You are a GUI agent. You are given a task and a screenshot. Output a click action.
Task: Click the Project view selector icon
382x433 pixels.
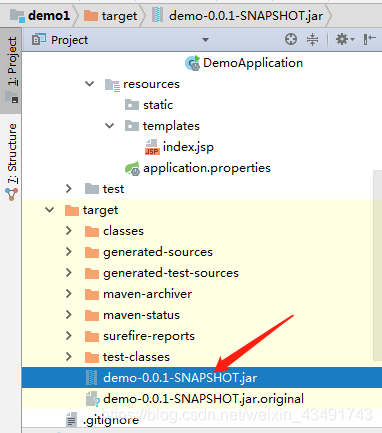coord(38,40)
